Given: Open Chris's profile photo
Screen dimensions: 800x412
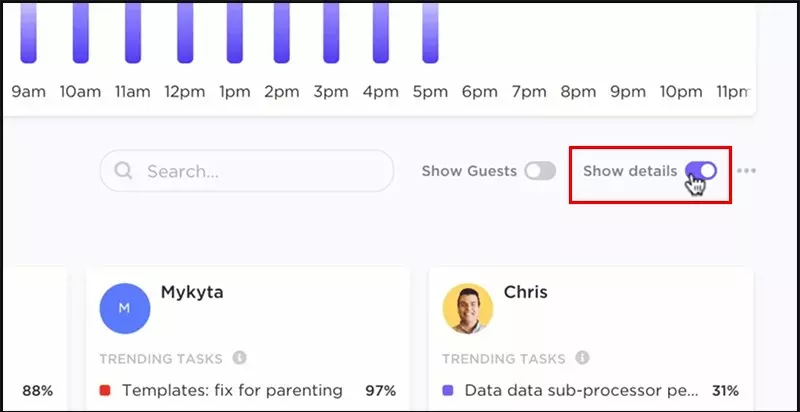Looking at the screenshot, I should pos(468,308).
